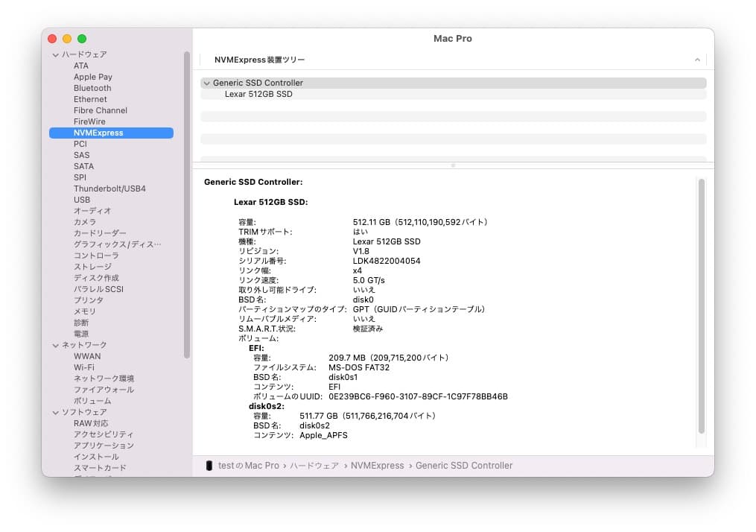Collapse the ネットワーク section
The height and width of the screenshot is (532, 756).
[56, 344]
